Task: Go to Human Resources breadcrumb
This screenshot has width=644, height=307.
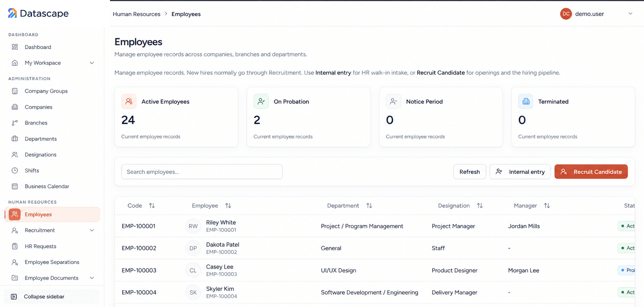Action: pos(137,14)
